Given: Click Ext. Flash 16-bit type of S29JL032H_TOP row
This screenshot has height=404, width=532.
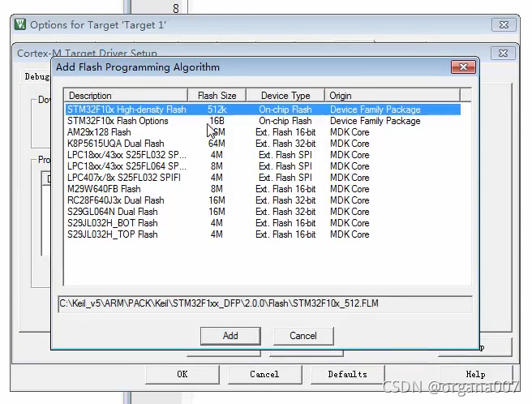Looking at the screenshot, I should pos(285,234).
